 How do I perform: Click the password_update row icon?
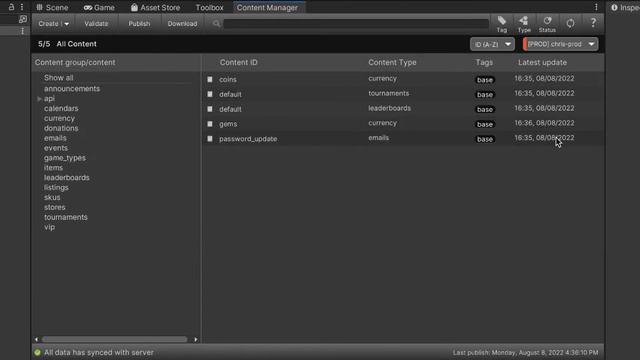click(x=210, y=139)
